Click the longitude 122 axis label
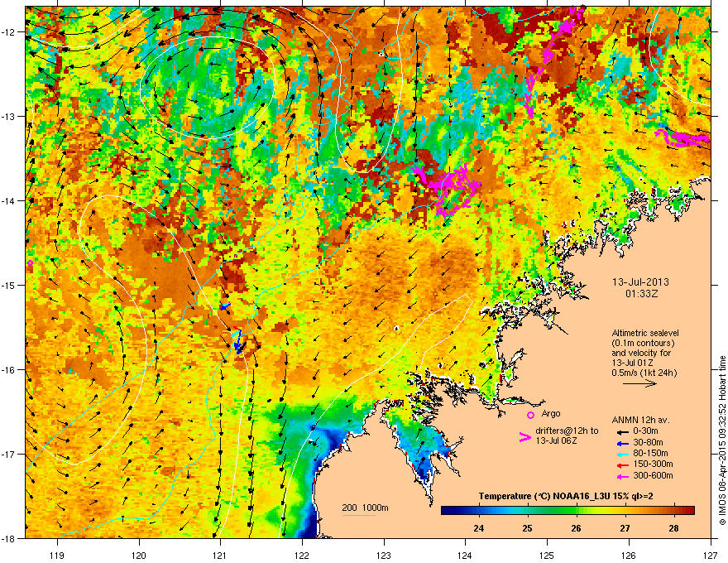 click(302, 555)
